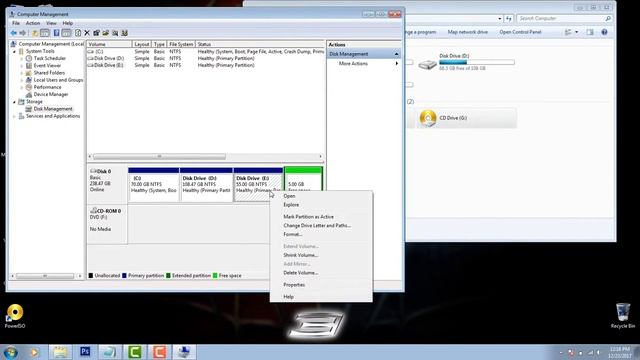Click Open Control Panel in Explorer
This screenshot has height=360, width=640.
coord(520,32)
